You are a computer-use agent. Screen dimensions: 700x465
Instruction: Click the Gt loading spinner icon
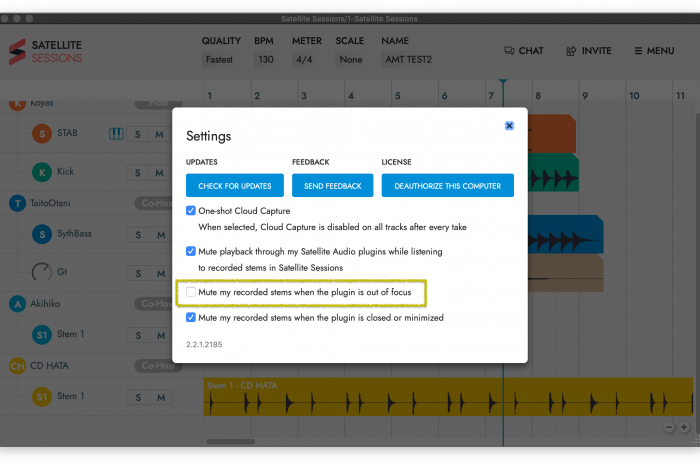coord(42,272)
